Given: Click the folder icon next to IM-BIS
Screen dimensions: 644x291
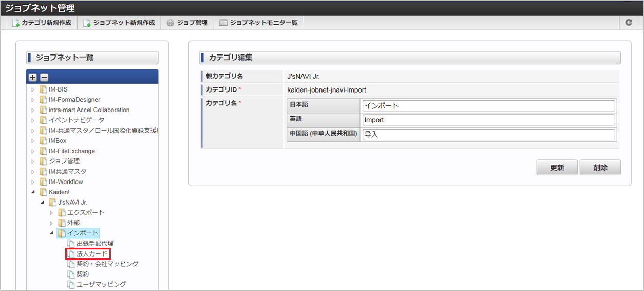Looking at the screenshot, I should tap(43, 89).
